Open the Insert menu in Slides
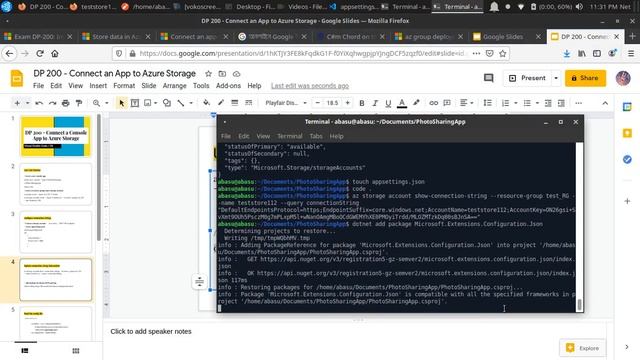This screenshot has width=640, height=360. (x=98, y=86)
